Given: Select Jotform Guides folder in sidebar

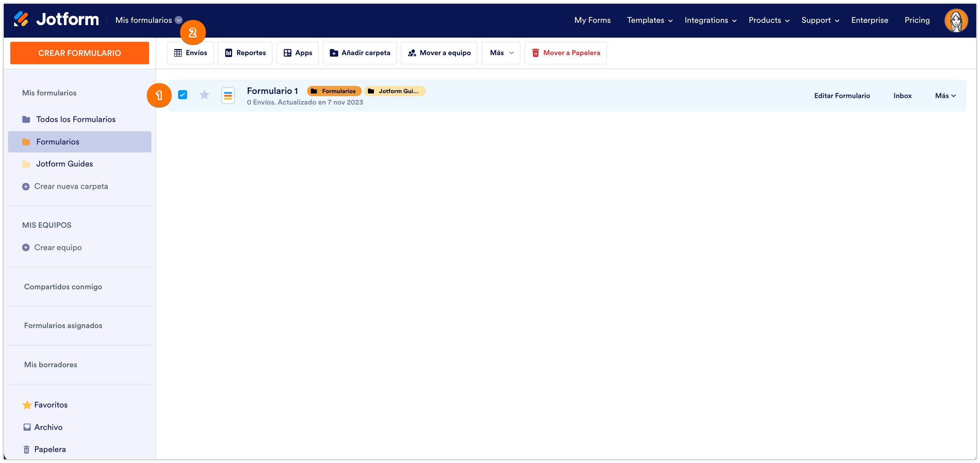Looking at the screenshot, I should 64,164.
